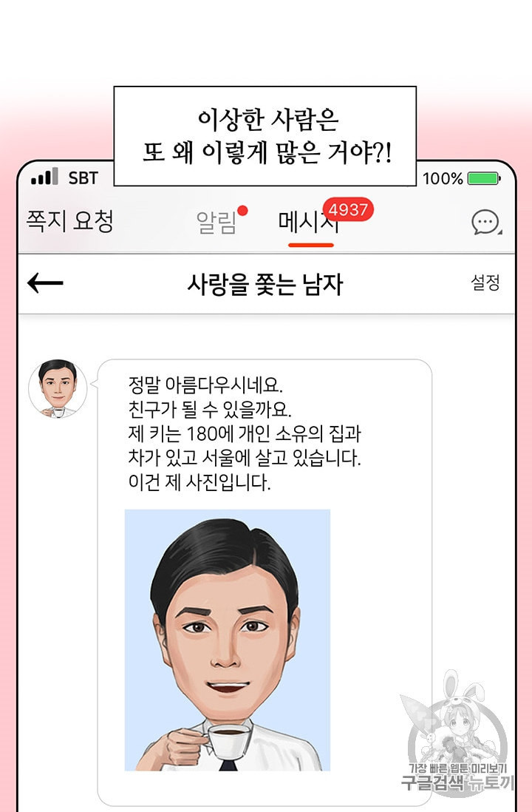Tap the red 4937 unread badge
The width and height of the screenshot is (532, 812).
[348, 210]
